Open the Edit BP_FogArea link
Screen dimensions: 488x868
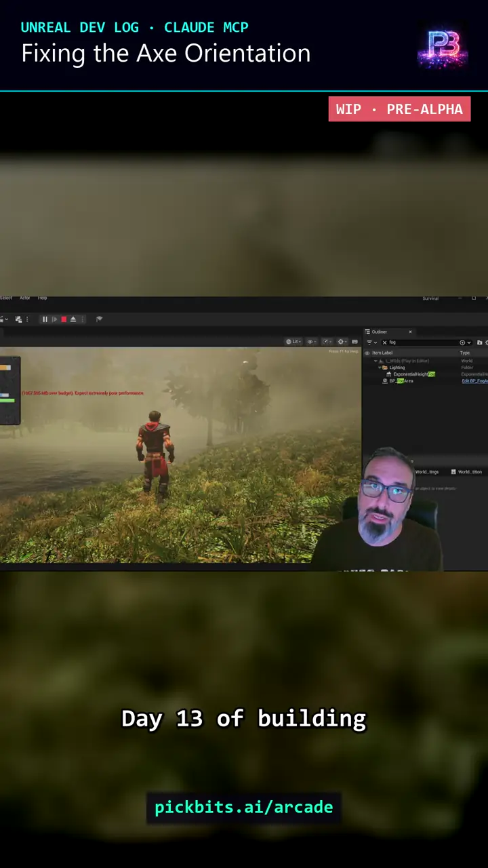(474, 381)
